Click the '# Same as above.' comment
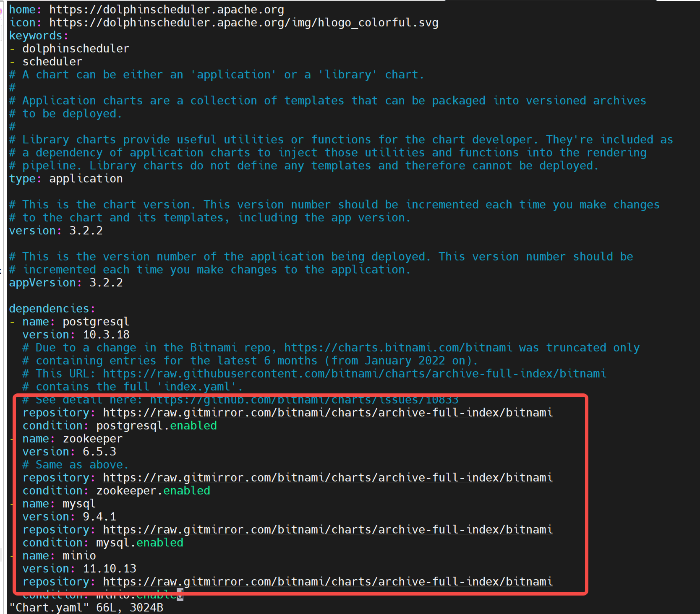 (x=76, y=465)
